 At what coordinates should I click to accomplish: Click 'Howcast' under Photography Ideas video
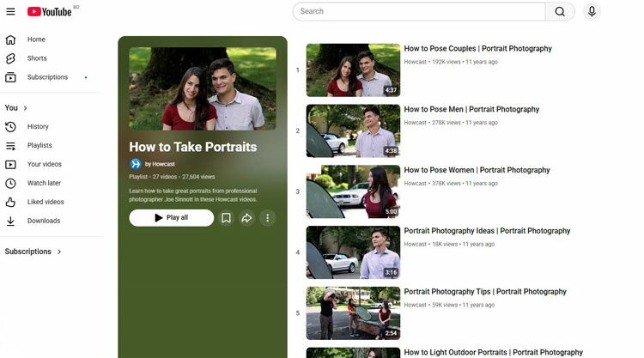pyautogui.click(x=416, y=245)
